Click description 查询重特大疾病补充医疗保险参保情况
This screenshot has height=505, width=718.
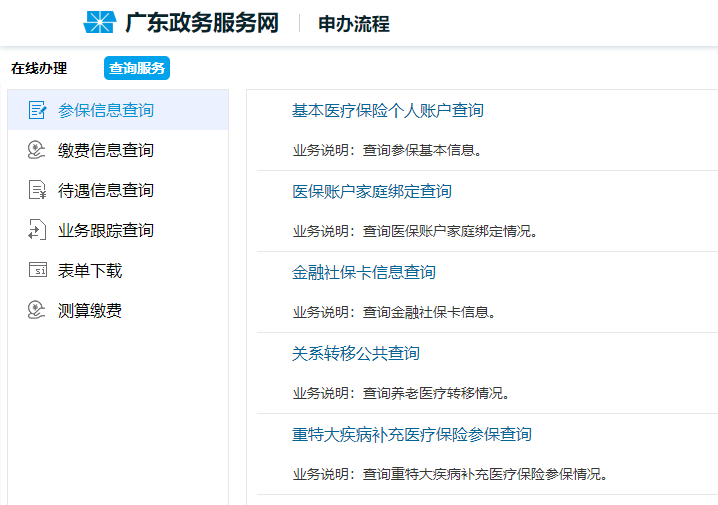[x=485, y=474]
